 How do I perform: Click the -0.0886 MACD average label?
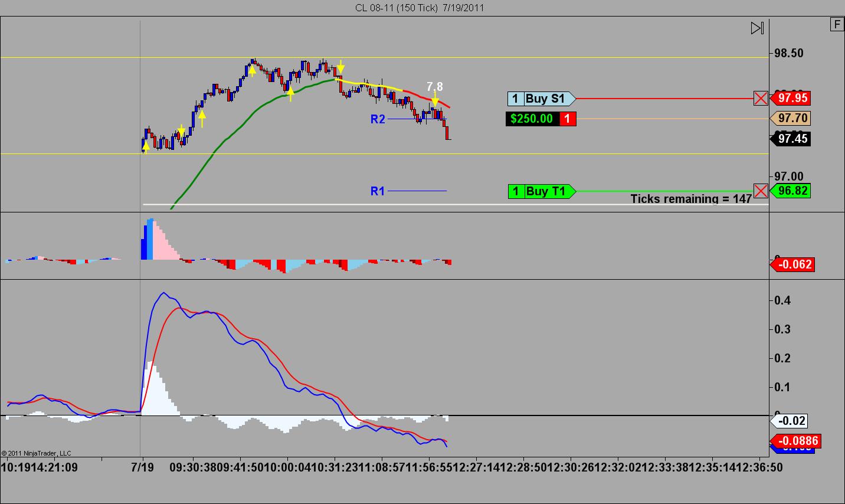[795, 441]
